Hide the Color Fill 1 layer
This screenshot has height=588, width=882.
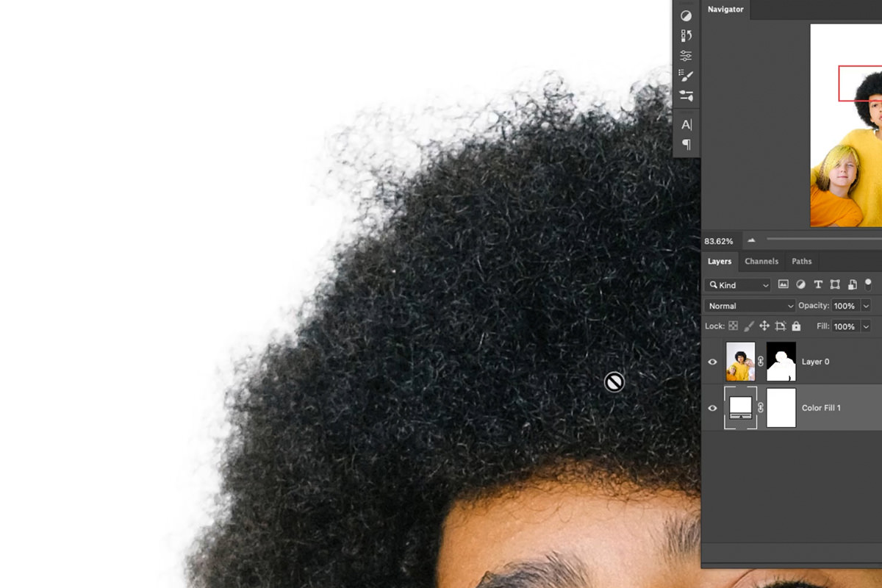(711, 408)
